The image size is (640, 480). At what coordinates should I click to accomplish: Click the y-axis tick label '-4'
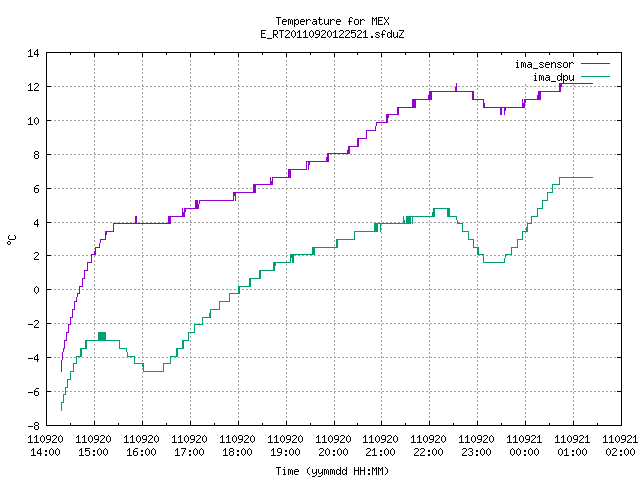pyautogui.click(x=33, y=358)
